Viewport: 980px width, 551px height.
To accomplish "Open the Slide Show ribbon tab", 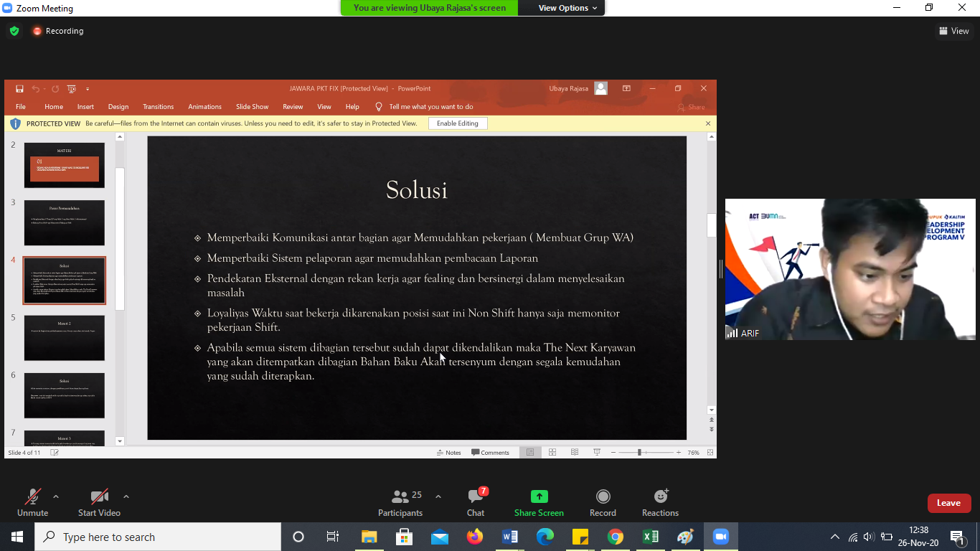I will click(252, 107).
